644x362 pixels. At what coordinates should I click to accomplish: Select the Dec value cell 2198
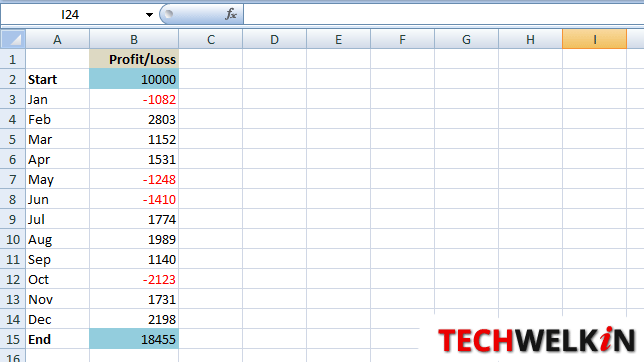coord(134,319)
